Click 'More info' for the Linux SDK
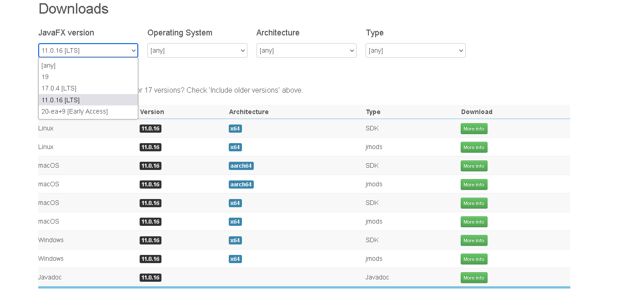The image size is (644, 304). tap(473, 129)
